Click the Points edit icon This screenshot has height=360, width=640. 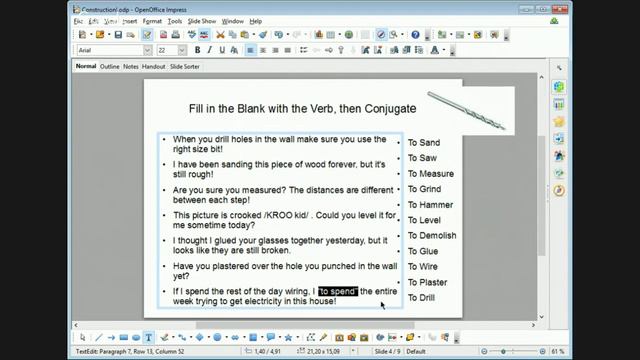[311, 338]
